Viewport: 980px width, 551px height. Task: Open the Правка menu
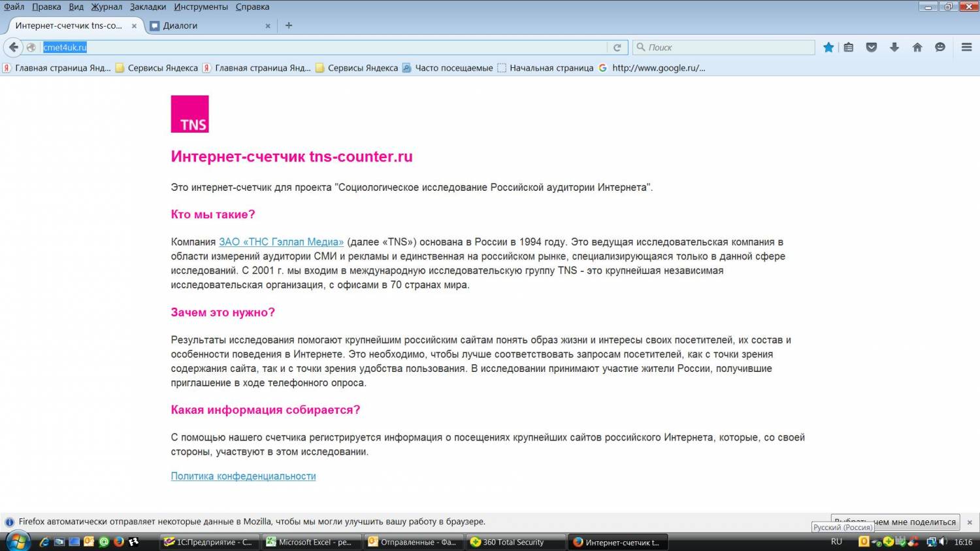(46, 7)
